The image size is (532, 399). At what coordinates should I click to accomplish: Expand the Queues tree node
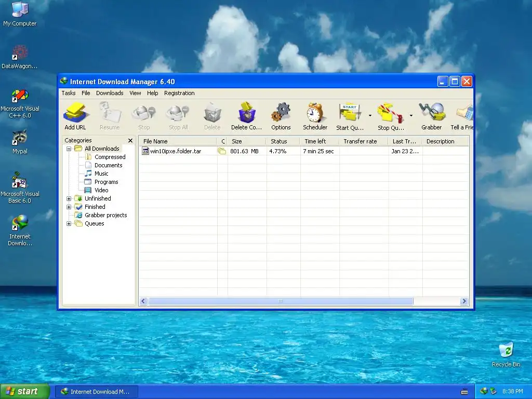pyautogui.click(x=69, y=223)
